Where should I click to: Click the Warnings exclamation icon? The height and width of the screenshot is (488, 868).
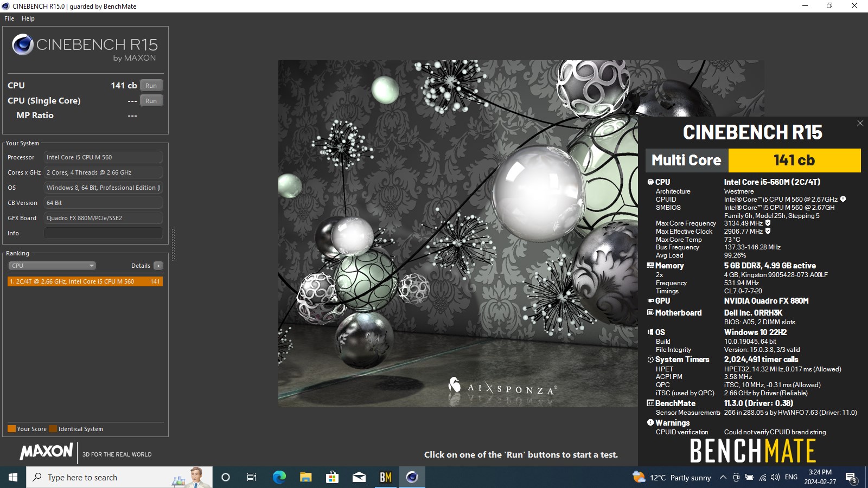coord(650,423)
